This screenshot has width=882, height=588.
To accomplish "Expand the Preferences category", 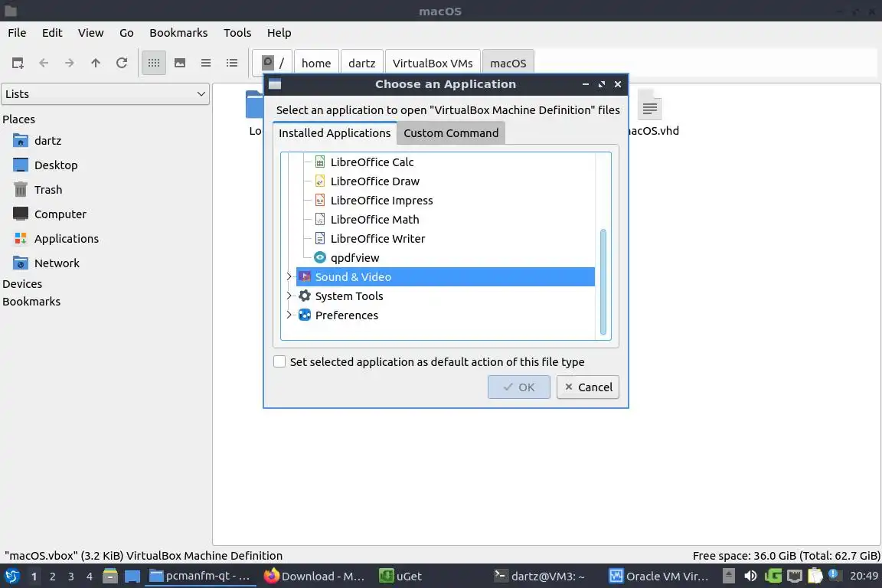I will 289,315.
